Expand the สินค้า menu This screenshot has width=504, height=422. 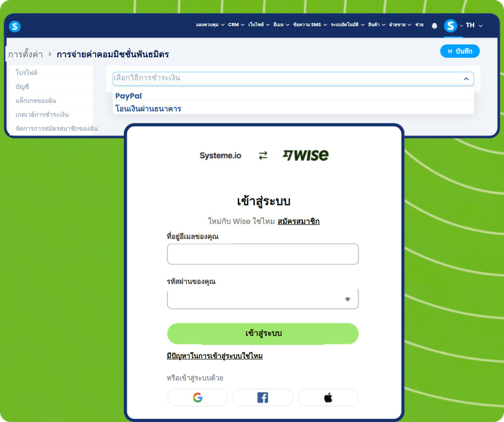pyautogui.click(x=376, y=25)
